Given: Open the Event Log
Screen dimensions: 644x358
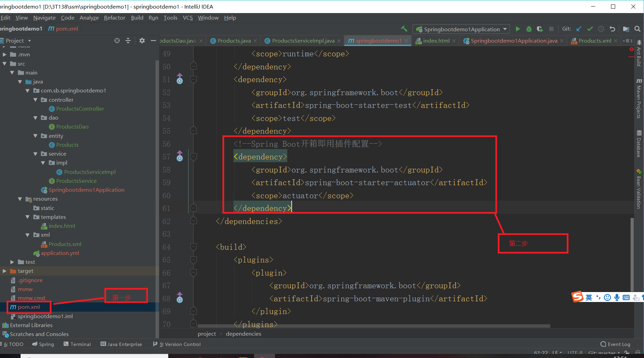Looking at the screenshot, I should point(615,344).
